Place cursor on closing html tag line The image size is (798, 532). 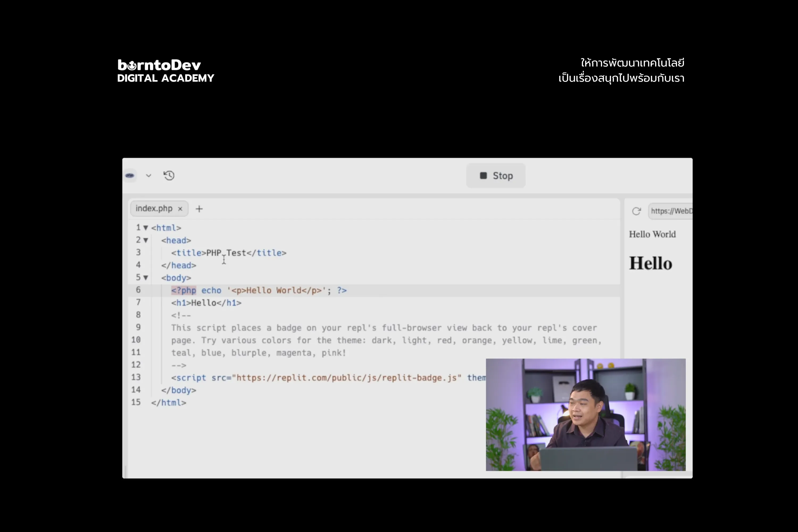[x=169, y=403]
